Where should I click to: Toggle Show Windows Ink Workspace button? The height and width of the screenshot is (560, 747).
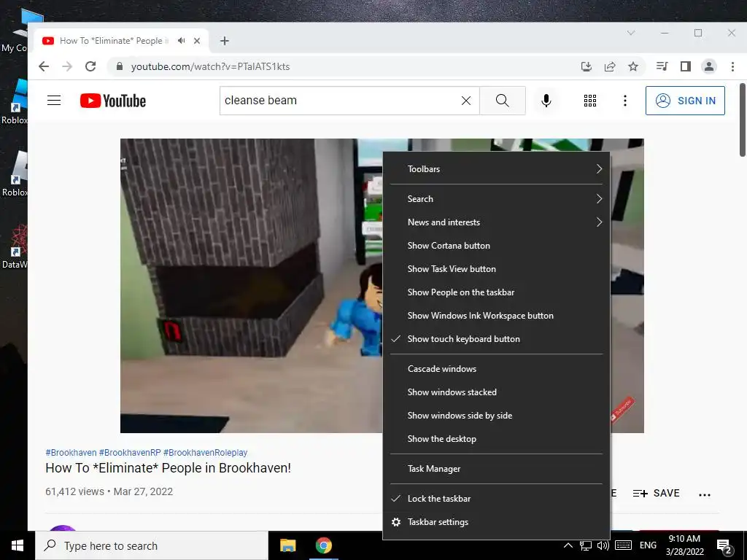point(496,316)
